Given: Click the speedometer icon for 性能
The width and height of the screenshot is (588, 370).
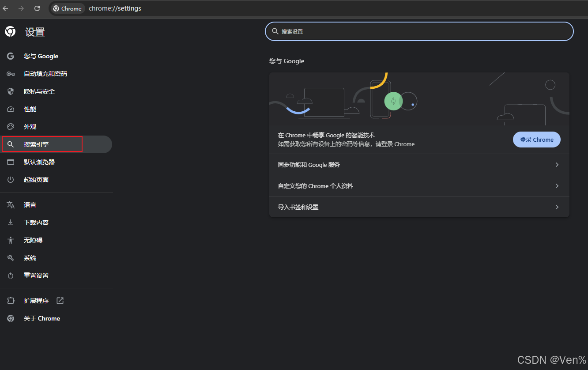Looking at the screenshot, I should click(x=11, y=109).
